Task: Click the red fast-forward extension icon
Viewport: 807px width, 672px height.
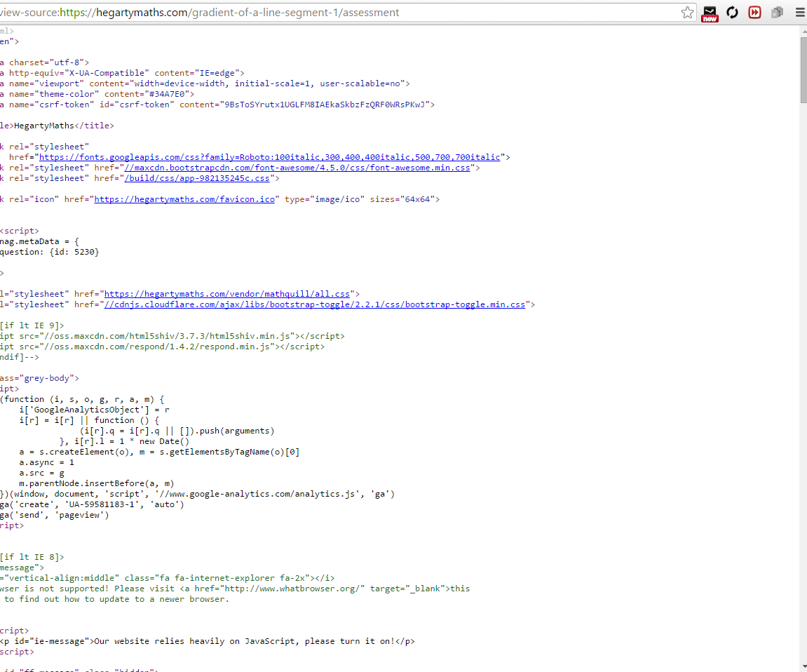Action: point(754,13)
